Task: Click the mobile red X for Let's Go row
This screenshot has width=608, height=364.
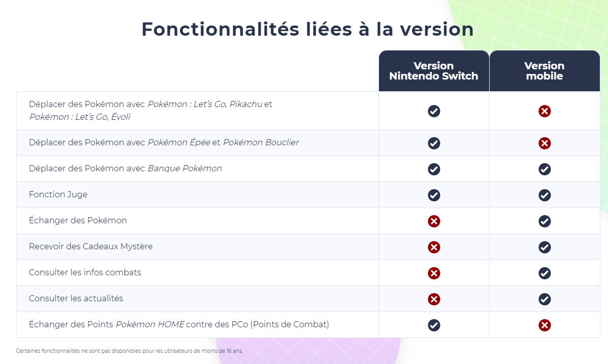Action: coord(544,111)
